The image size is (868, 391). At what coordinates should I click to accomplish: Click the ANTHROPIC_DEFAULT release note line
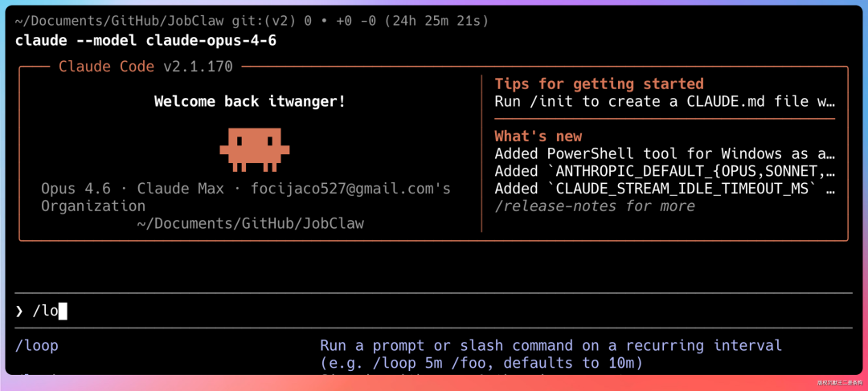click(665, 171)
